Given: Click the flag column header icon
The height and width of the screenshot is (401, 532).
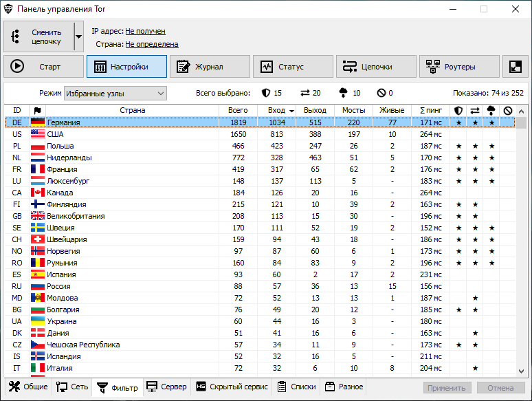Looking at the screenshot, I should coord(37,110).
